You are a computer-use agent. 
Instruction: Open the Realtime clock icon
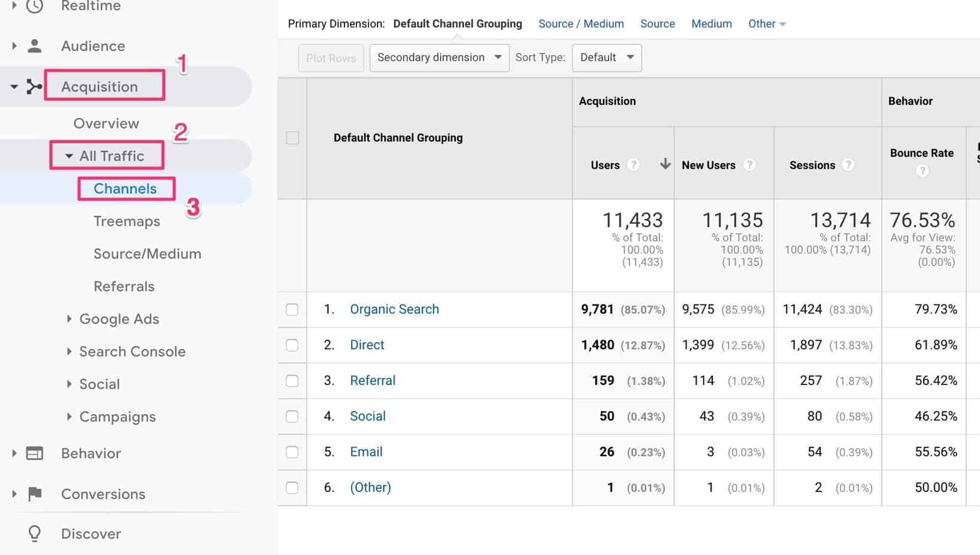coord(34,5)
